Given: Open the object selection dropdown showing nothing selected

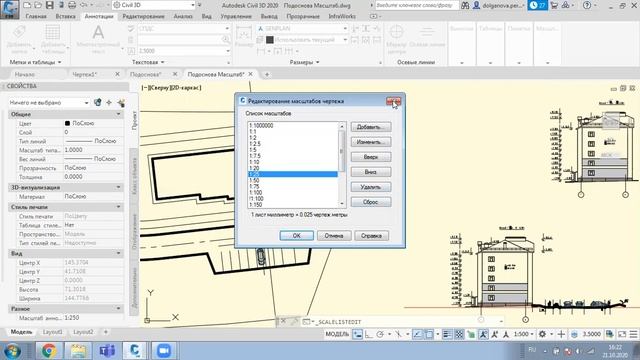Looking at the screenshot, I should tap(49, 102).
